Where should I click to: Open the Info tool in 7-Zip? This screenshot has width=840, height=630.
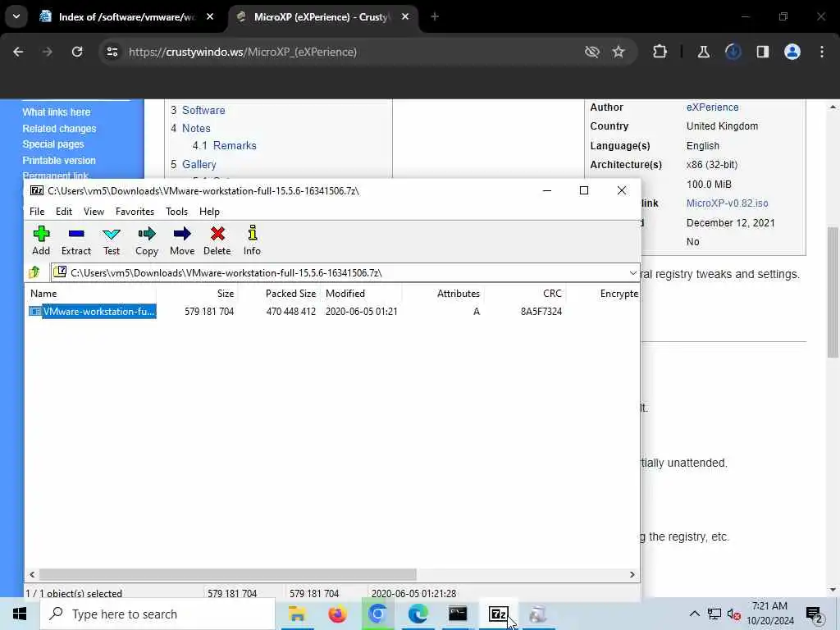pyautogui.click(x=252, y=240)
